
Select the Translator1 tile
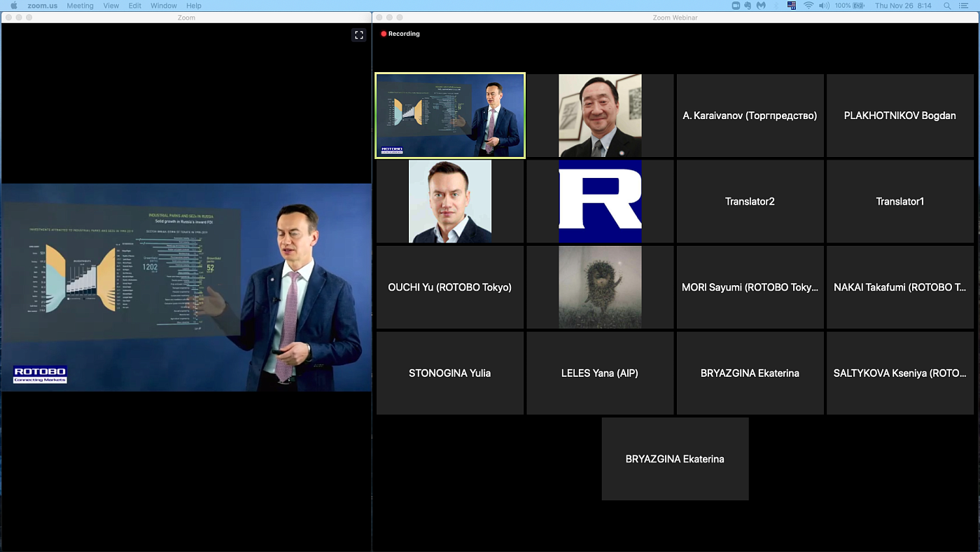pos(900,202)
